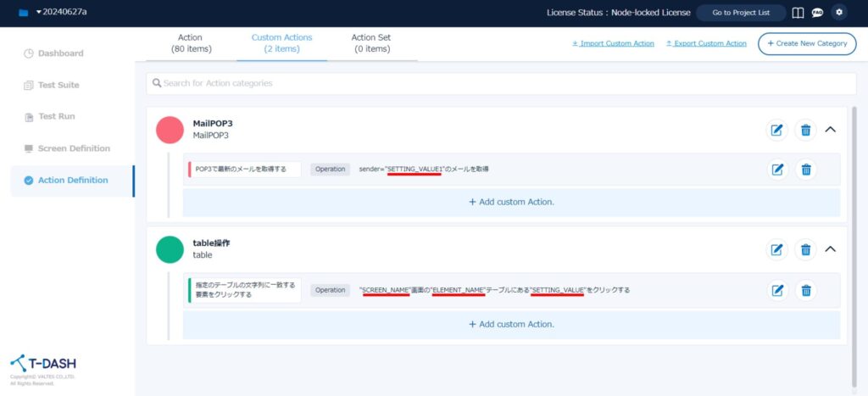
Task: Click the edit icon for MailPOP3 category
Action: pos(776,130)
